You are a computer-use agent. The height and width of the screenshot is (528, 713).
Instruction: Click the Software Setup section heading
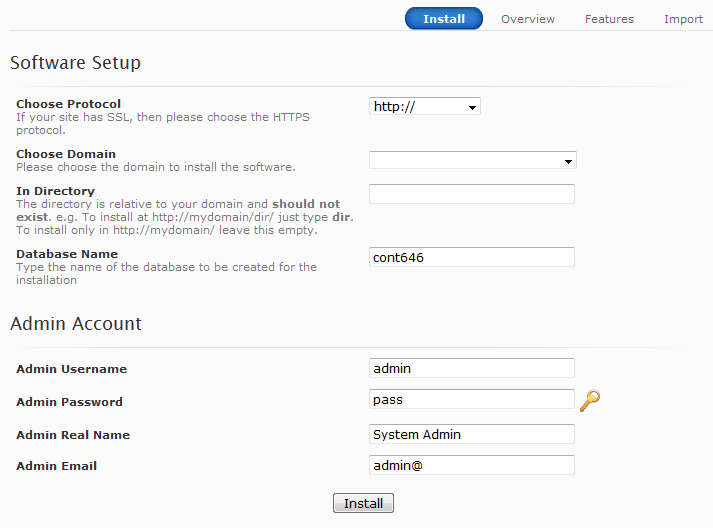pos(75,63)
